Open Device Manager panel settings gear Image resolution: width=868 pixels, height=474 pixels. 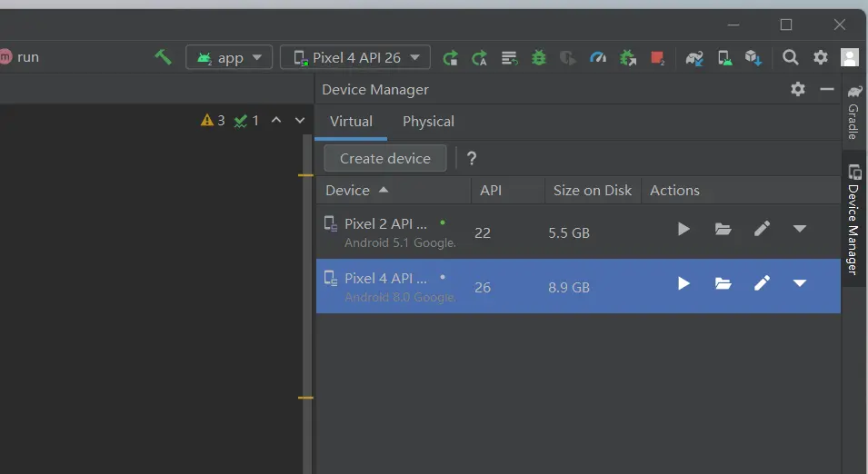798,89
